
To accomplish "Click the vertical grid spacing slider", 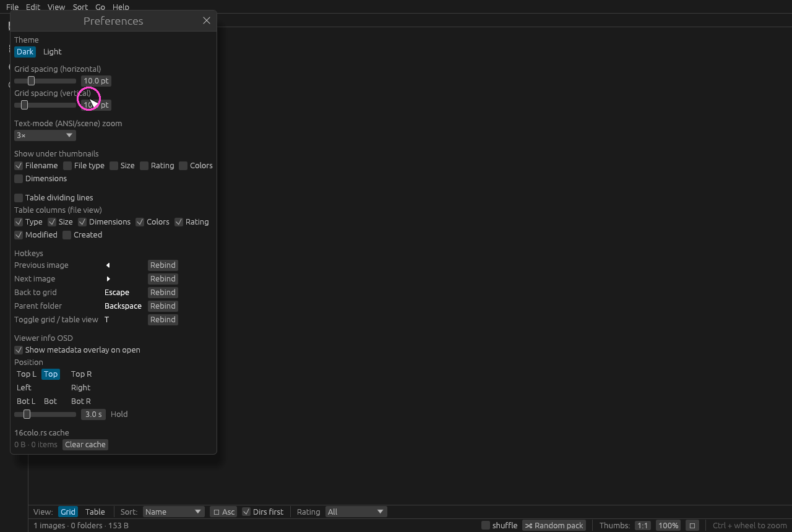I will (45, 105).
